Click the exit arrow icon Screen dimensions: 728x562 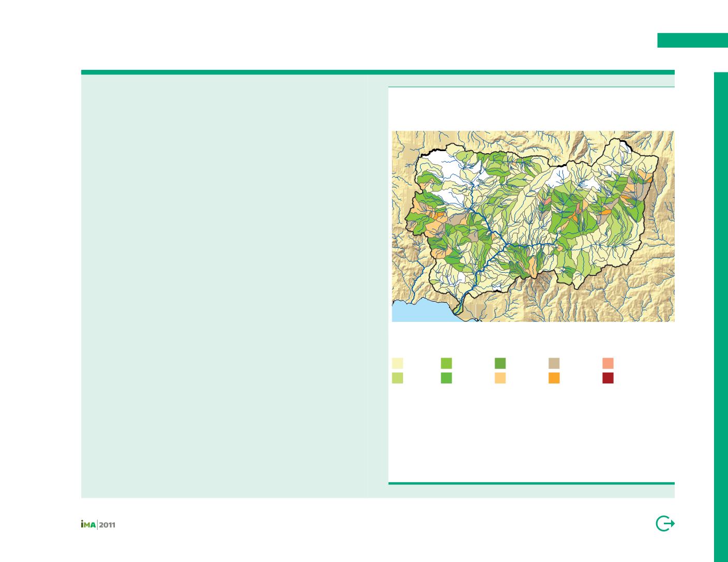click(665, 524)
